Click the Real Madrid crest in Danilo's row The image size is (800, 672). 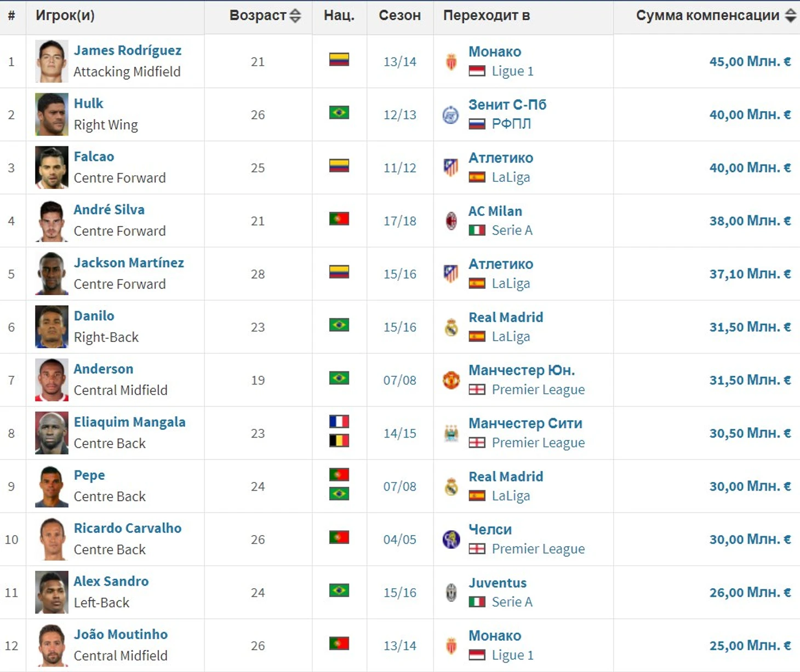(451, 328)
